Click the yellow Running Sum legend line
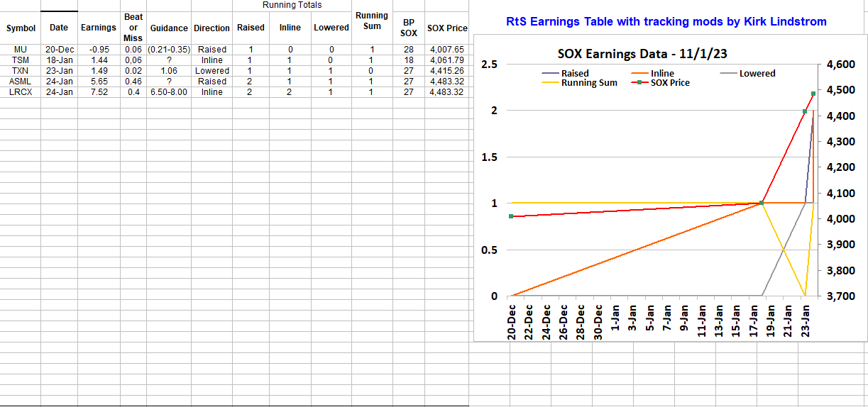Image resolution: width=868 pixels, height=407 pixels. click(x=550, y=83)
